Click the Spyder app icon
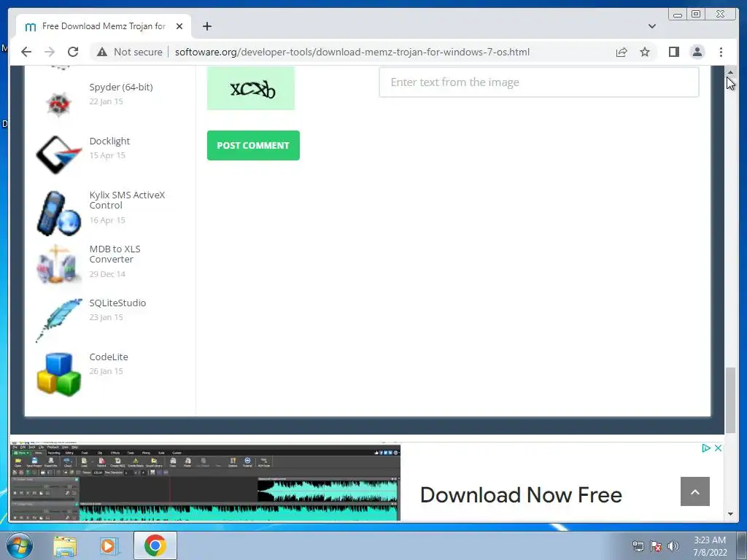The image size is (747, 560). click(x=58, y=103)
